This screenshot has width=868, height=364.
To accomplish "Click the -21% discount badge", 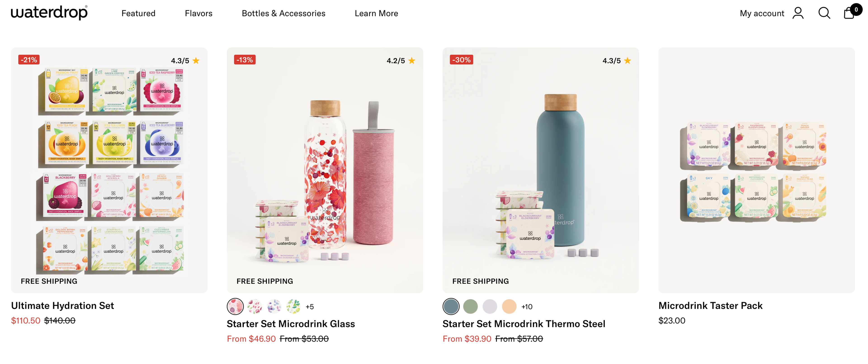I will click(29, 60).
